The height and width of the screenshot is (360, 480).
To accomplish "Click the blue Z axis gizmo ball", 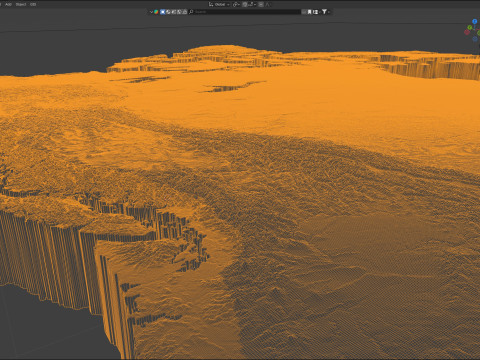I will click(474, 21).
